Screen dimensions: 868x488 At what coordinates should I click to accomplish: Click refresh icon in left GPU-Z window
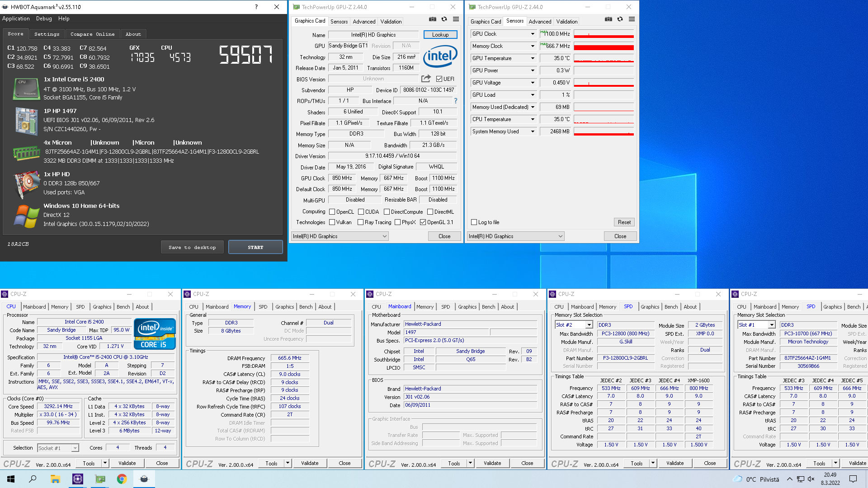coord(444,19)
